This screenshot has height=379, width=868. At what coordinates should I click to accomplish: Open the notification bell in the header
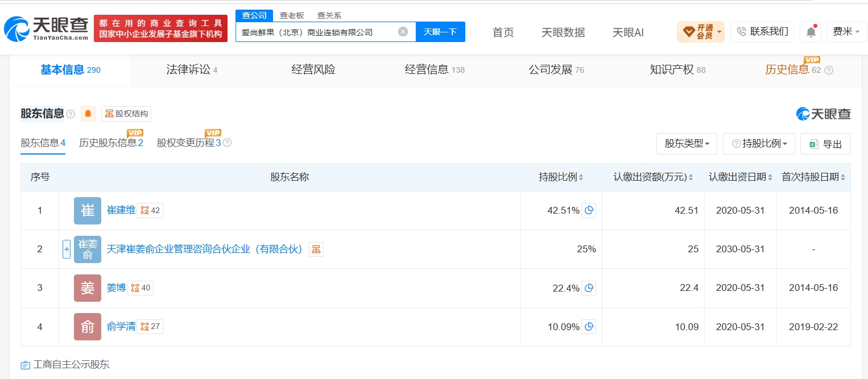pyautogui.click(x=811, y=32)
